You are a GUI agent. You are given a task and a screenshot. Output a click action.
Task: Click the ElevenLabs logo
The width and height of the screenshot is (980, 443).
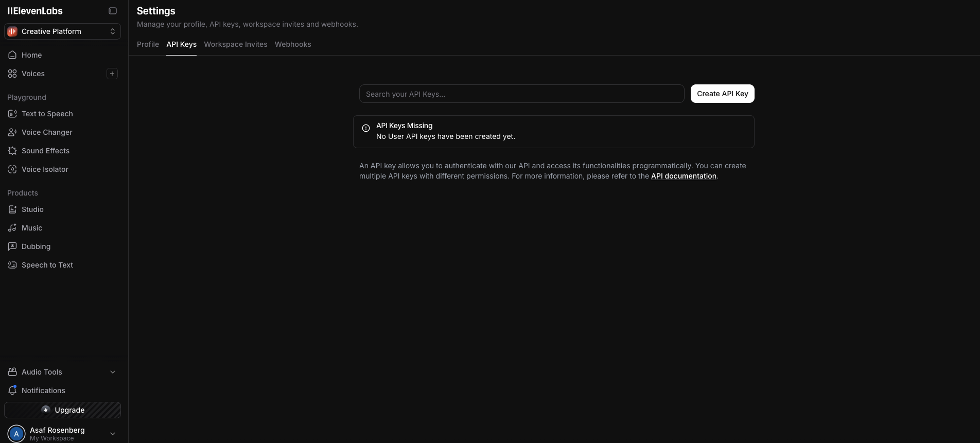35,11
